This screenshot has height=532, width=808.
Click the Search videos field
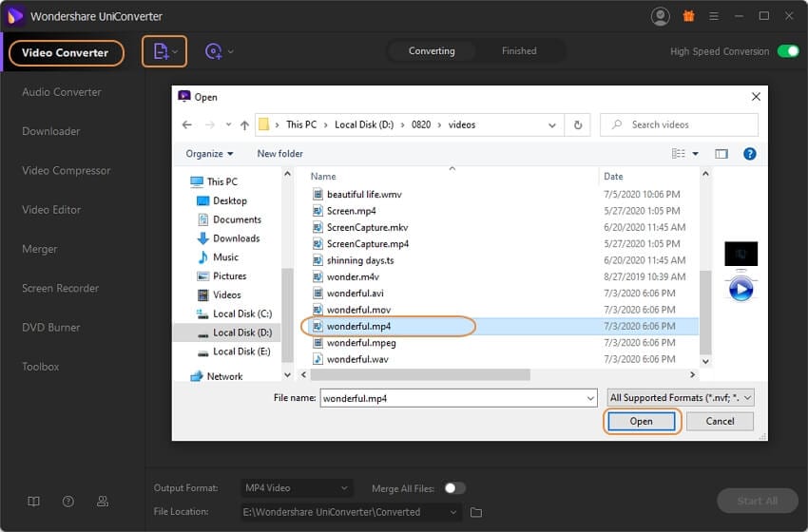coord(679,124)
